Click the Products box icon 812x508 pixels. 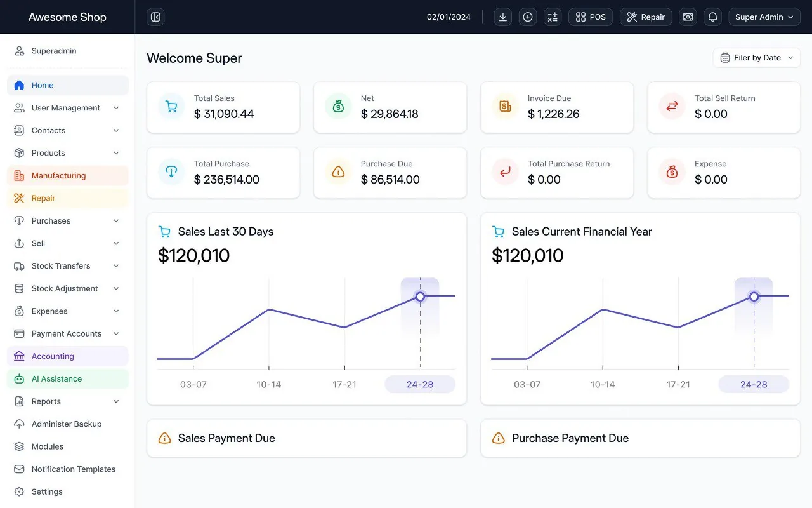coord(19,153)
